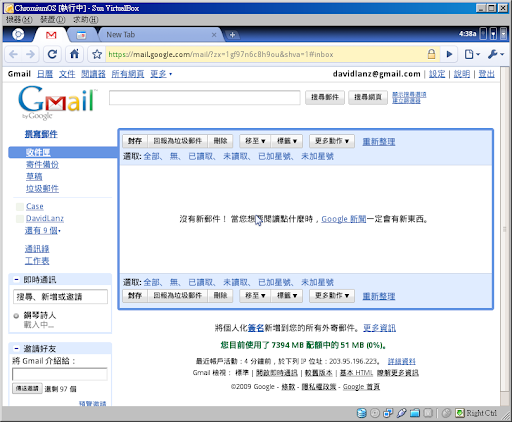The image size is (512, 422).
Task: Select the 收件匣 inbox folder
Action: (x=38, y=152)
